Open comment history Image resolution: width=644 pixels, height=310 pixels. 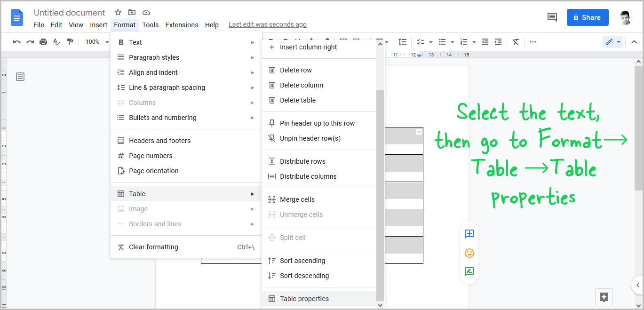(x=552, y=17)
